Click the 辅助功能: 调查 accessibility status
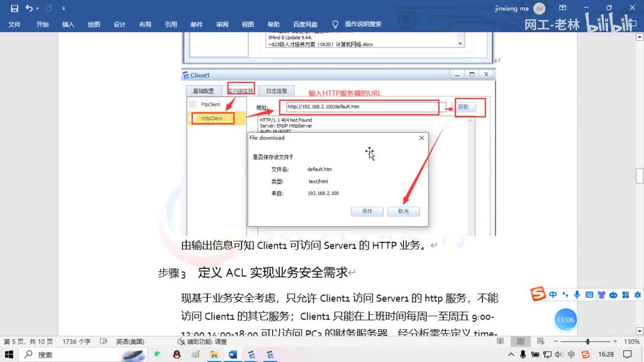 point(202,341)
